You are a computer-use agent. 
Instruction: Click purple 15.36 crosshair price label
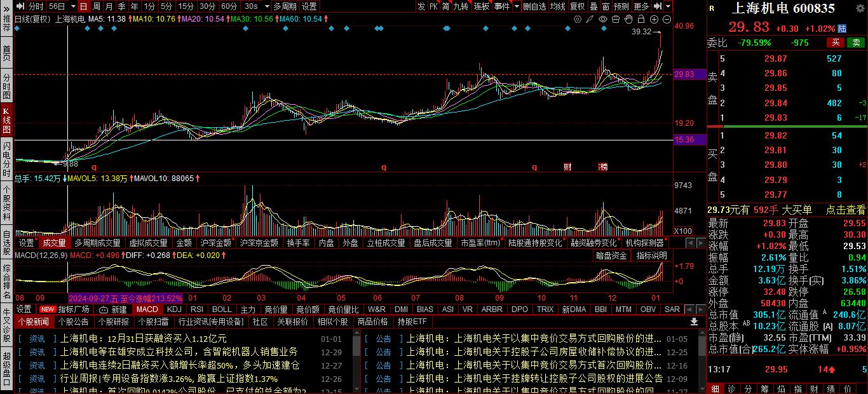pos(689,140)
